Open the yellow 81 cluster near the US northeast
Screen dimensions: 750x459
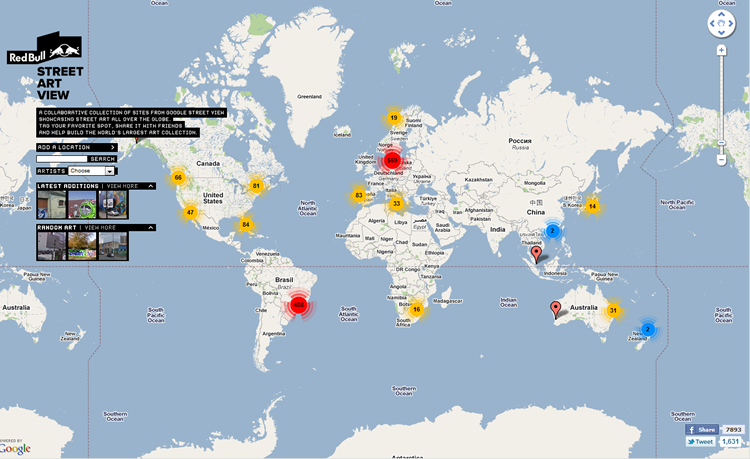256,186
